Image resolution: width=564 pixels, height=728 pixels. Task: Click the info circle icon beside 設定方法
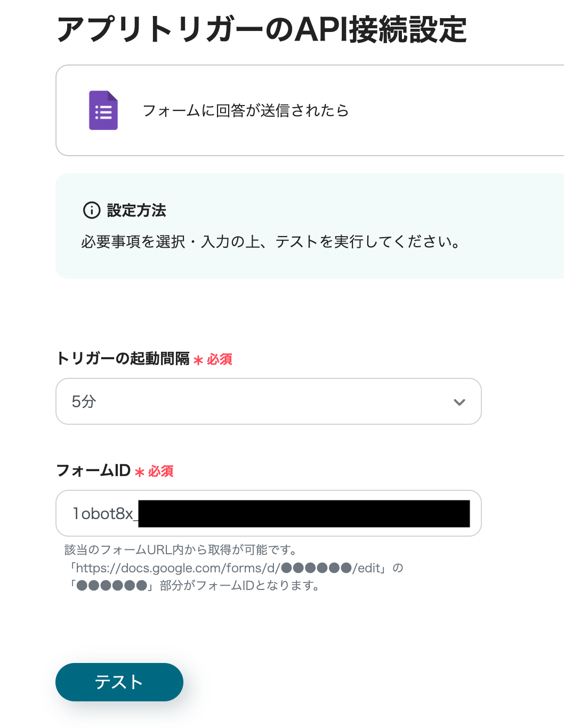tap(92, 210)
